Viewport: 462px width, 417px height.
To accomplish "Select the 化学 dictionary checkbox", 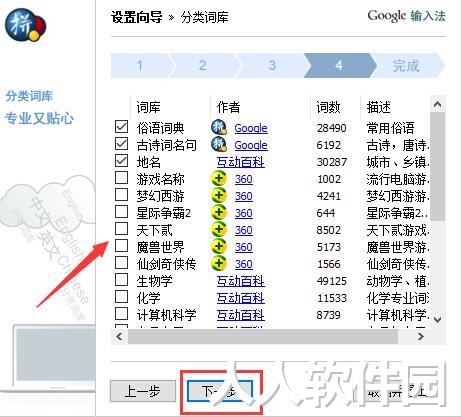I will [121, 297].
